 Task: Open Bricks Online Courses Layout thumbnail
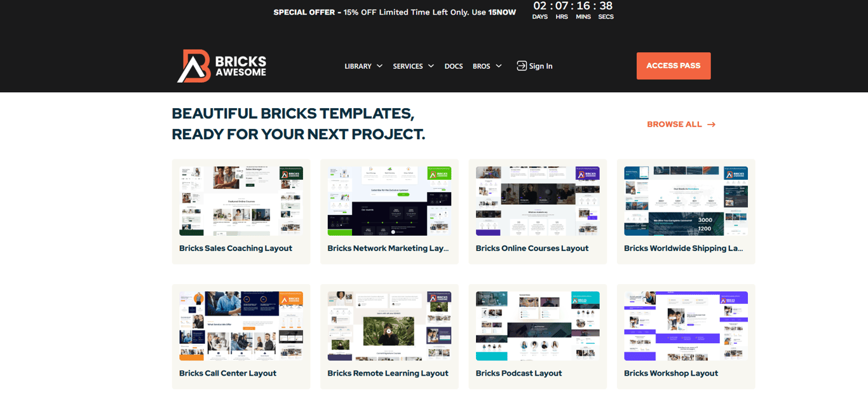pyautogui.click(x=538, y=201)
